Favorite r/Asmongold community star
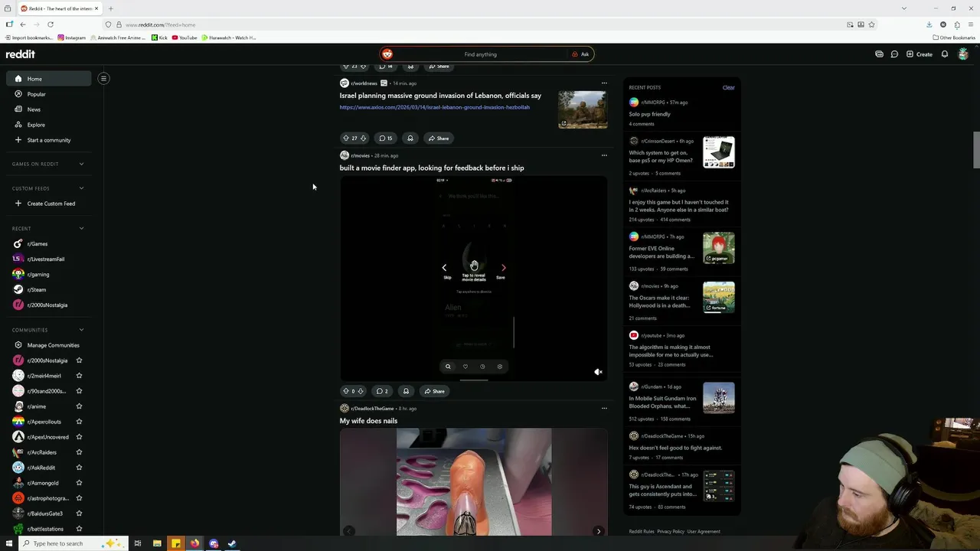The height and width of the screenshot is (551, 980). pyautogui.click(x=79, y=483)
